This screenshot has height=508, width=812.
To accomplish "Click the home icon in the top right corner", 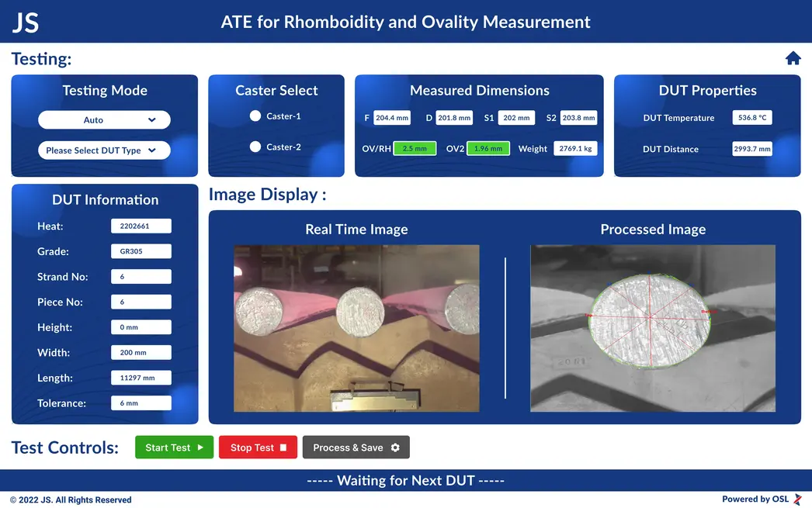I will click(793, 57).
